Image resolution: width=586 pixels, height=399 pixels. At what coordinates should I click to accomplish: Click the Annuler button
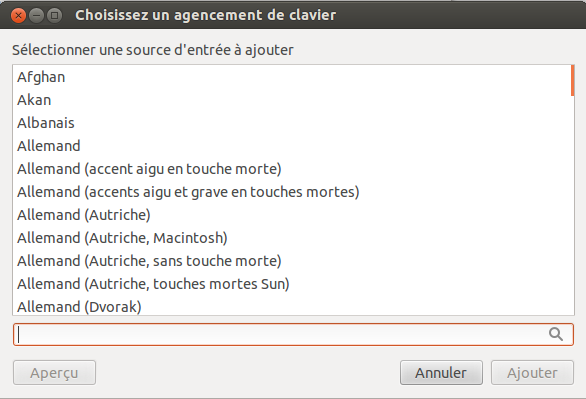pyautogui.click(x=441, y=372)
